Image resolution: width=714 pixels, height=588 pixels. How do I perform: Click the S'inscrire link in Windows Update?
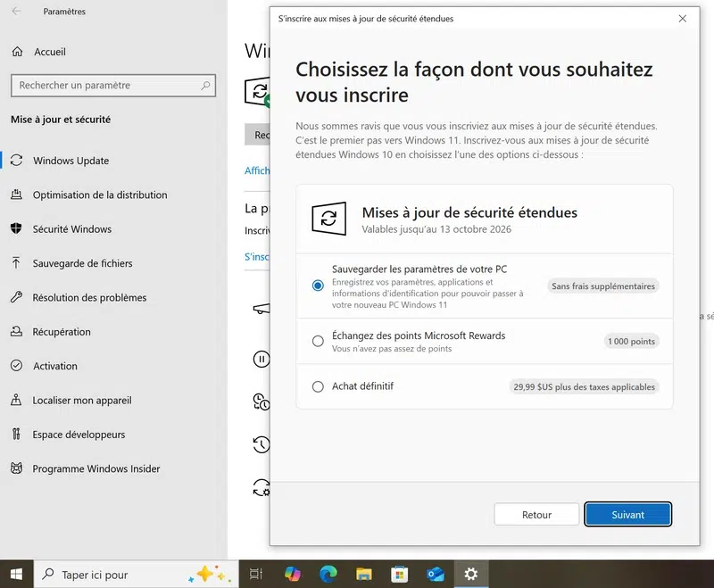click(x=257, y=257)
